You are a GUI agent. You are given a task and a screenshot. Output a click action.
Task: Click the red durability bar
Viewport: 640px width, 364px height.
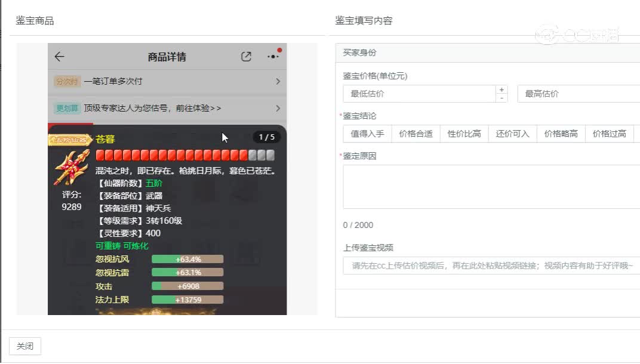pos(185,155)
